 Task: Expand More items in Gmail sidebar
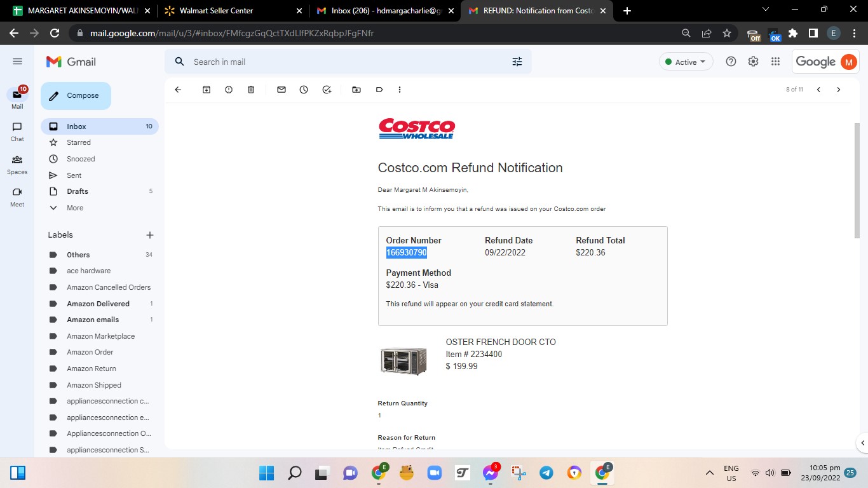tap(75, 208)
